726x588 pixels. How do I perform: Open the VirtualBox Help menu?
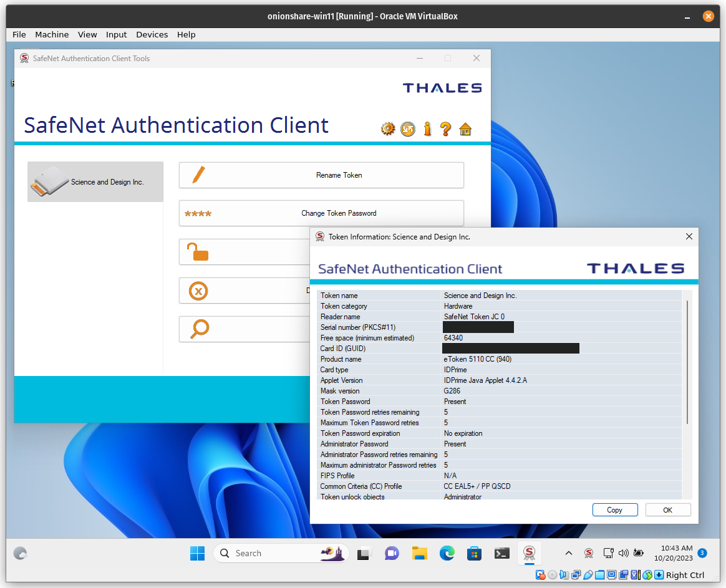tap(186, 34)
